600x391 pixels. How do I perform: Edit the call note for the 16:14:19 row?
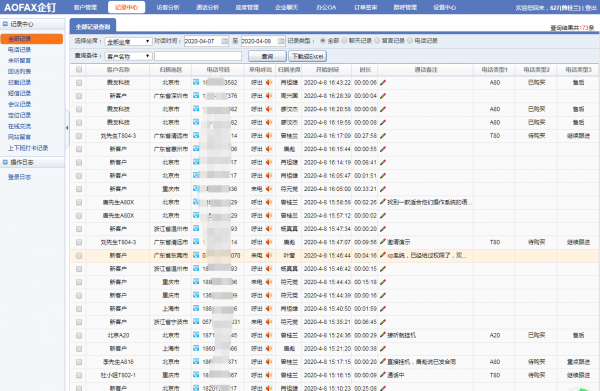(x=383, y=162)
